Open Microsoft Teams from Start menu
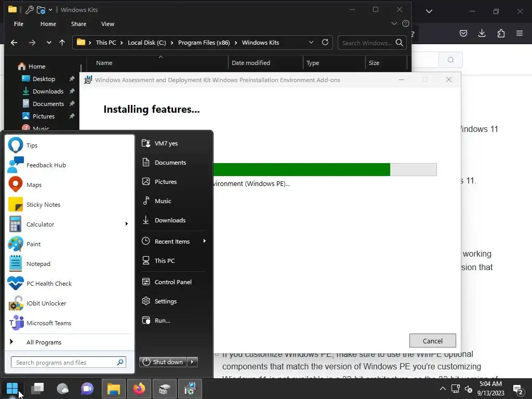The image size is (532, 399). (x=70, y=323)
